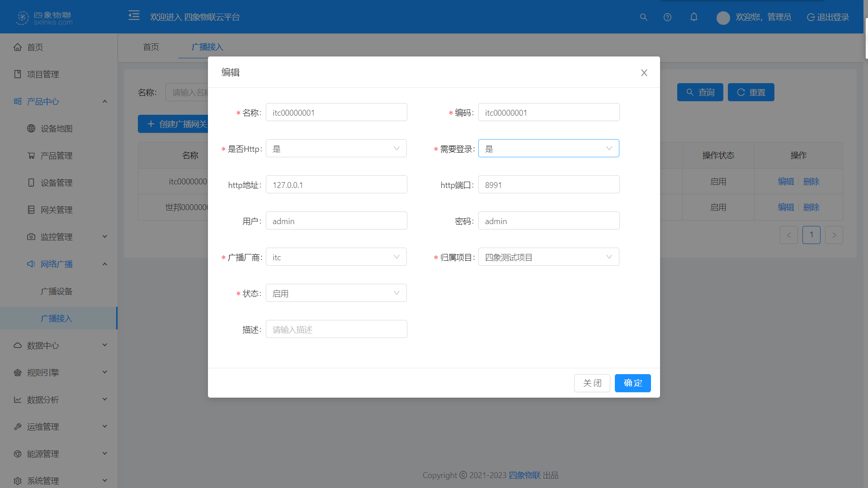Viewport: 868px width, 488px height.
Task: Click the notification bell icon
Action: [x=694, y=17]
